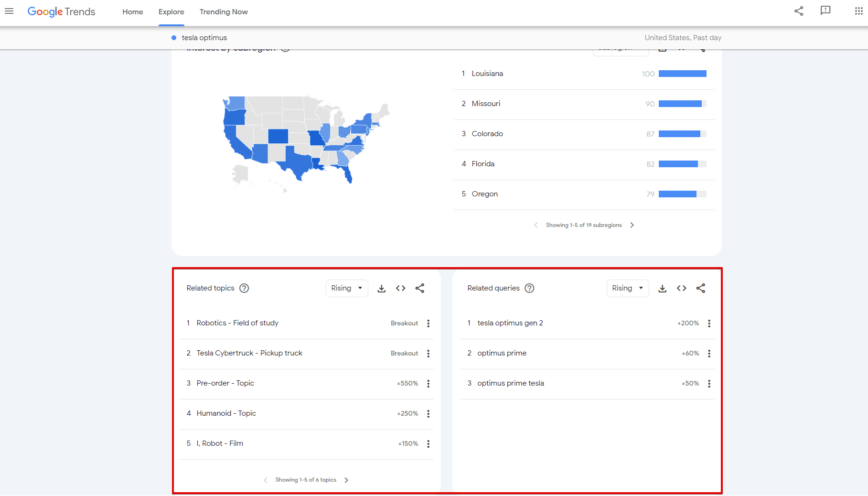This screenshot has height=496, width=868.
Task: Select Colorado in subregion list
Action: coord(487,134)
